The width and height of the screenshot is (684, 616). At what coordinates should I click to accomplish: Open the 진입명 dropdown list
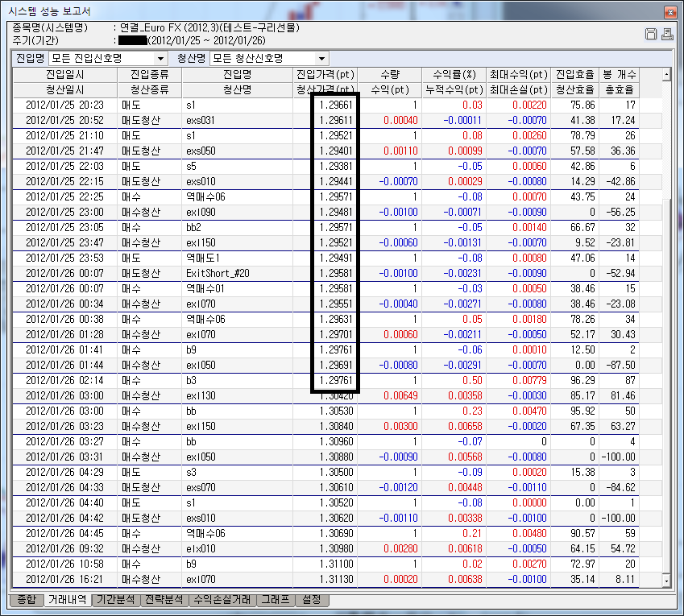161,59
